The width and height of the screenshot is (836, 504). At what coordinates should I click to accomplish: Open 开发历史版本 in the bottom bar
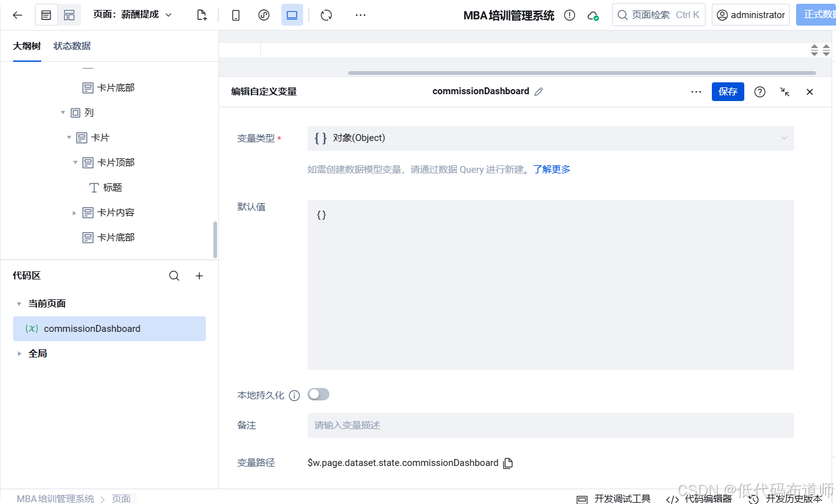tap(785, 499)
